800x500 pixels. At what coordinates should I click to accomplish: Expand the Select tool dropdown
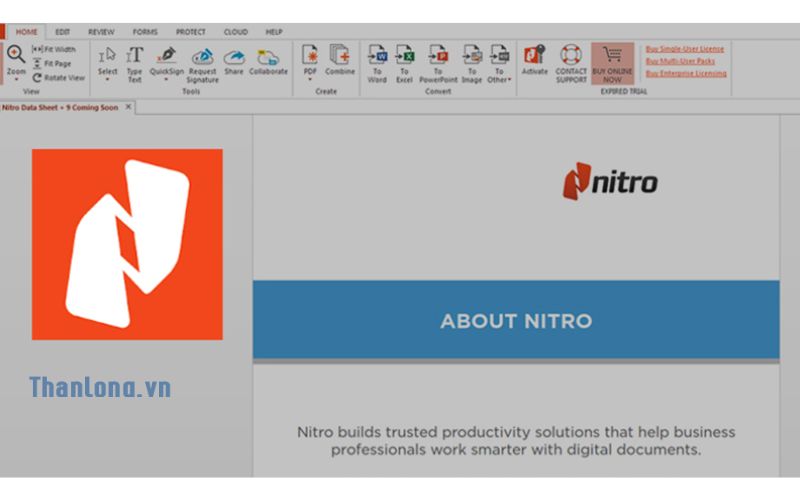107,80
